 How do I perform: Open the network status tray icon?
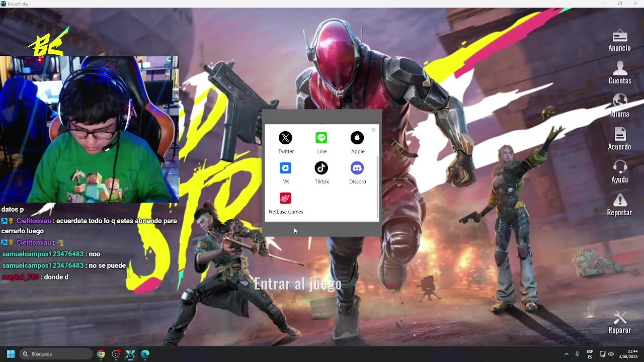pos(602,354)
